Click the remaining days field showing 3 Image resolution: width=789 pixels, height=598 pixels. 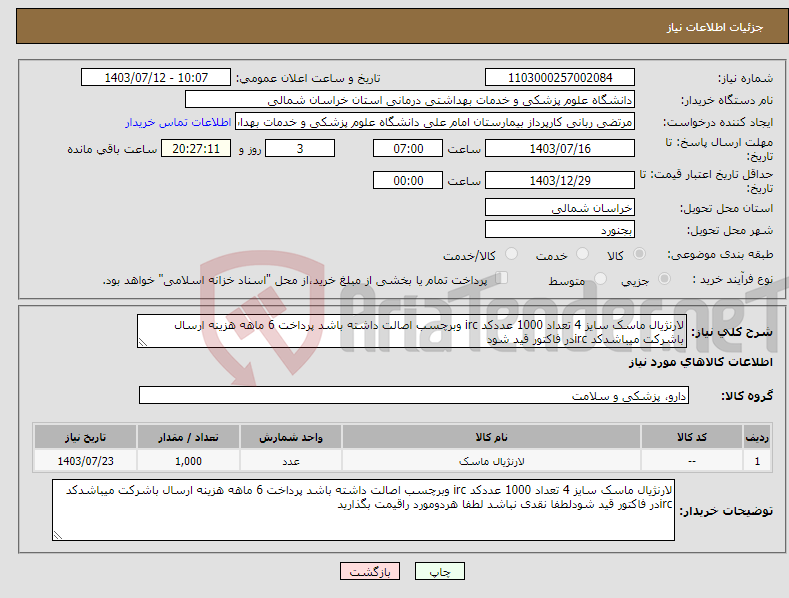coord(300,148)
